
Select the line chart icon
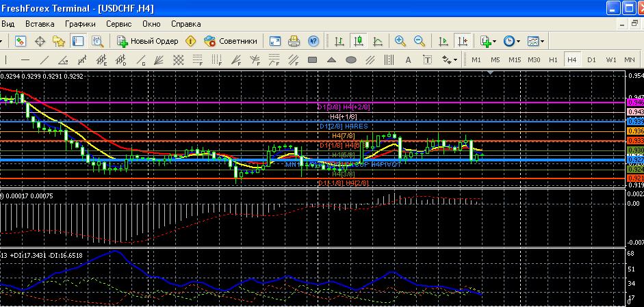coord(377,42)
